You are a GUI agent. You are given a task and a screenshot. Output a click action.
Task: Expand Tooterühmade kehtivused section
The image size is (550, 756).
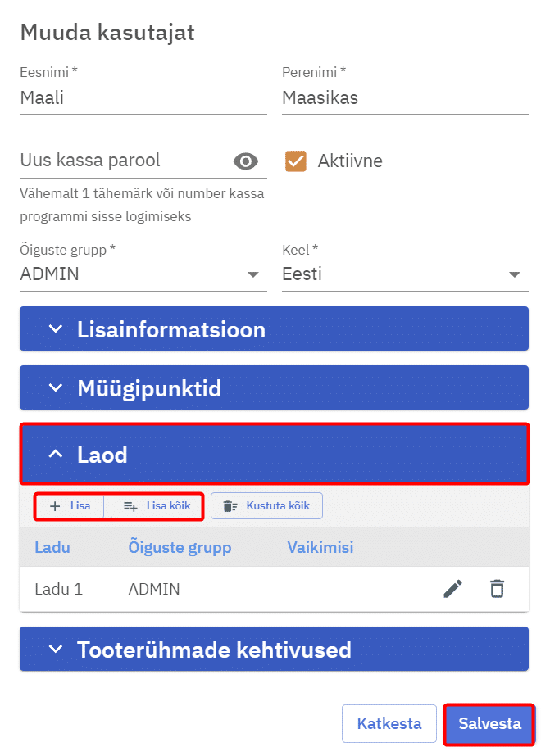tap(274, 650)
